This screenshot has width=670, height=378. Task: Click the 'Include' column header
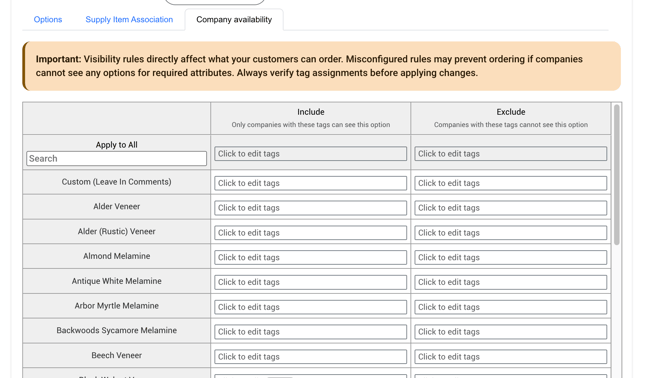311,112
